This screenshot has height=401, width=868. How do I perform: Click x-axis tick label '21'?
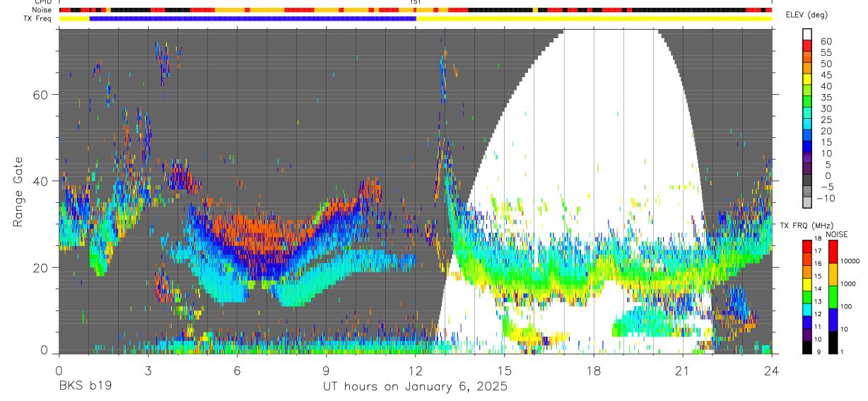(x=683, y=371)
